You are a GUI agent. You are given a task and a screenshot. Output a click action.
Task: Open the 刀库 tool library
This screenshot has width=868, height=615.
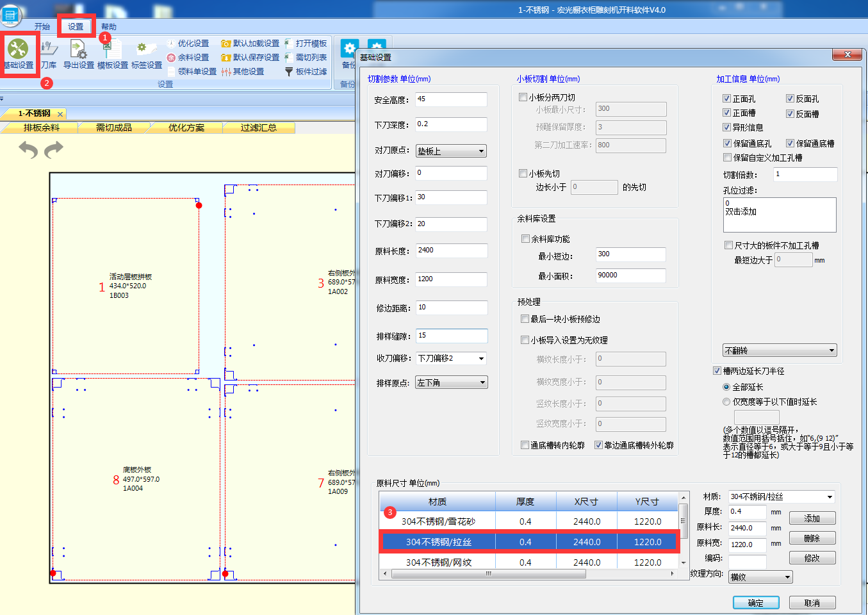[49, 54]
